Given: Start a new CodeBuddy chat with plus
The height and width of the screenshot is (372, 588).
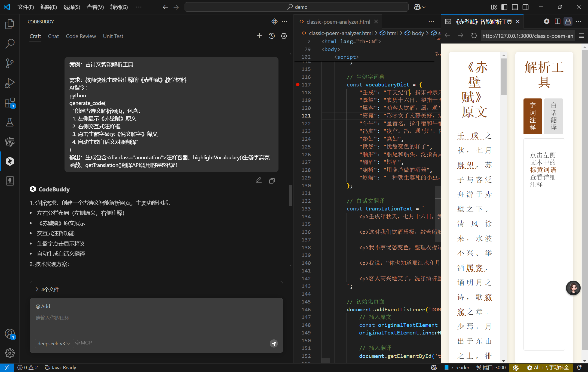Looking at the screenshot, I should tap(259, 36).
